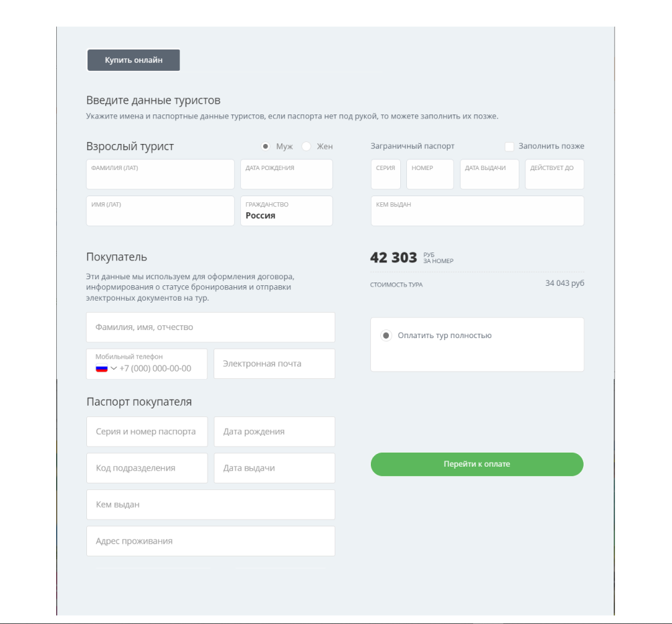Click the Адрес проживания field
Image resolution: width=672 pixels, height=624 pixels.
tap(210, 541)
